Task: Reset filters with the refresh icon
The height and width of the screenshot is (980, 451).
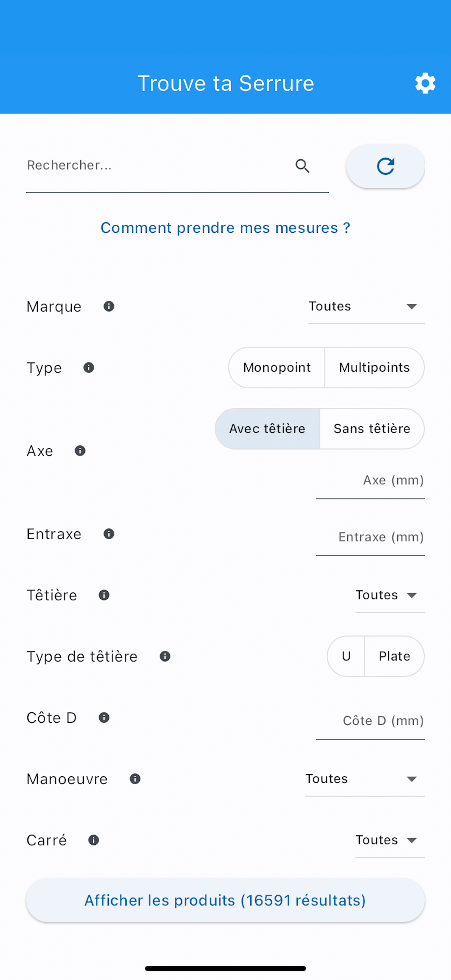Action: pyautogui.click(x=385, y=166)
